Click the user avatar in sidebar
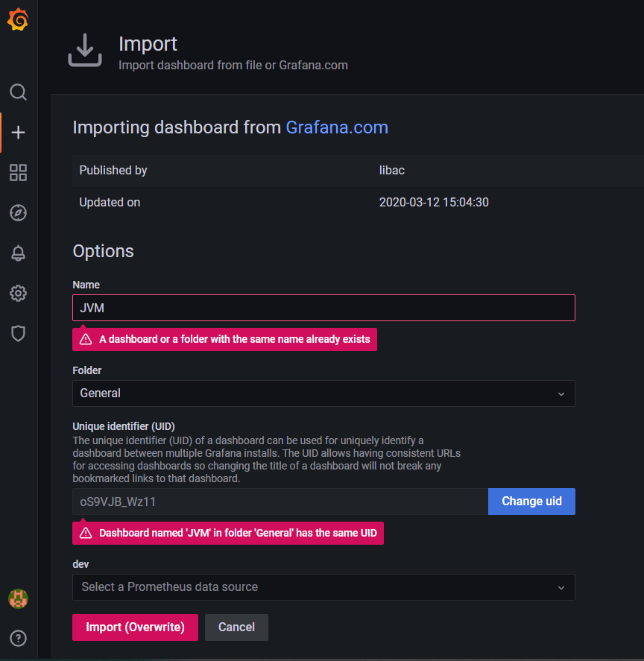The image size is (644, 661). [18, 598]
